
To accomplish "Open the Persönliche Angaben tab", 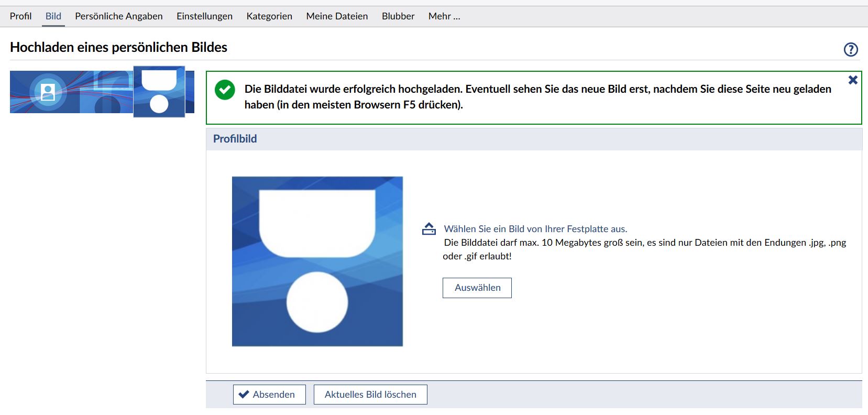I will pyautogui.click(x=119, y=16).
